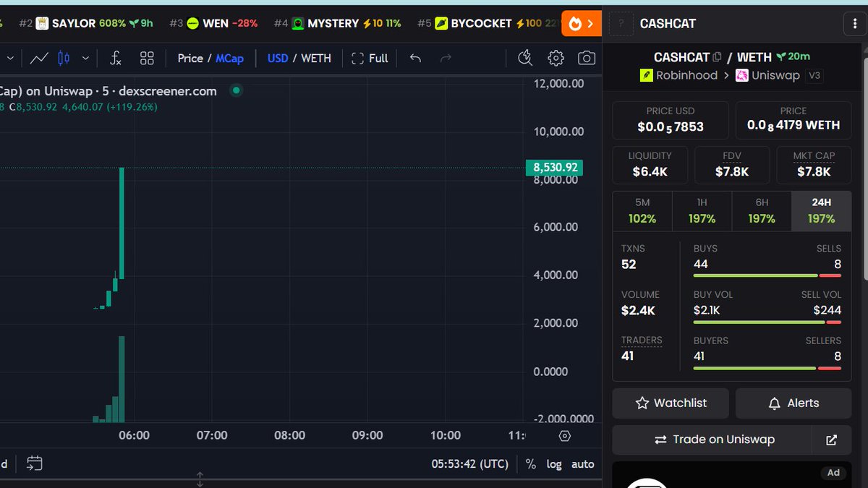Click the buys versus sells ratio bar
The height and width of the screenshot is (488, 868).
point(767,275)
